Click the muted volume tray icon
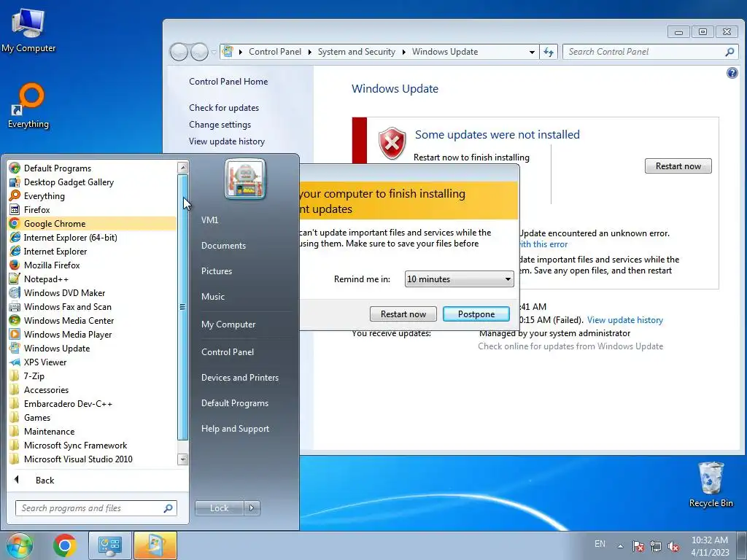Image resolution: width=747 pixels, height=560 pixels. (x=673, y=545)
